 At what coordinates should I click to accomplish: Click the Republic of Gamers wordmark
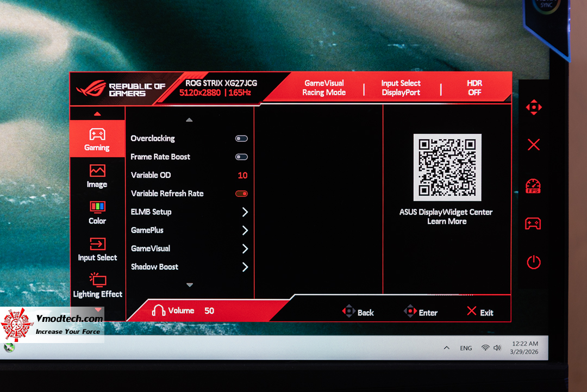pos(137,90)
